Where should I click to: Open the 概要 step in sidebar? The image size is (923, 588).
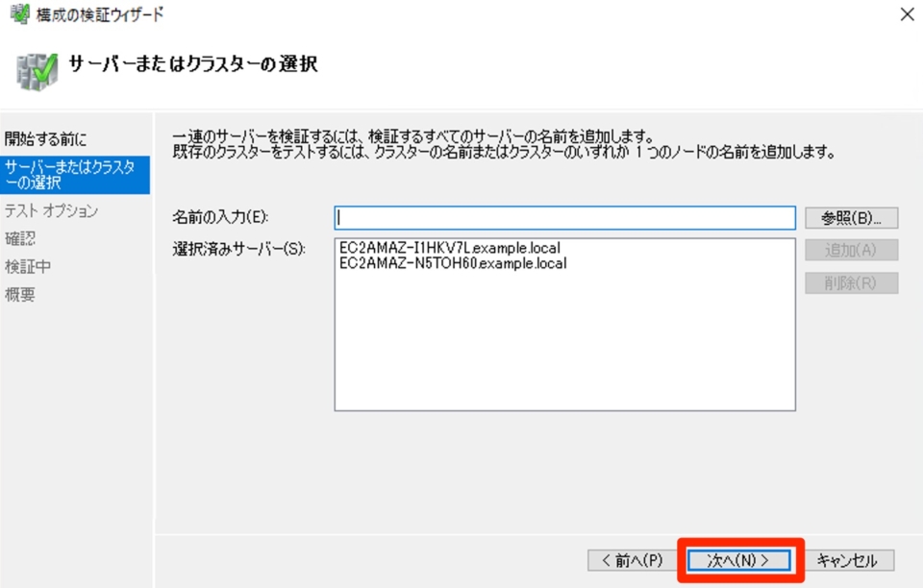20,294
